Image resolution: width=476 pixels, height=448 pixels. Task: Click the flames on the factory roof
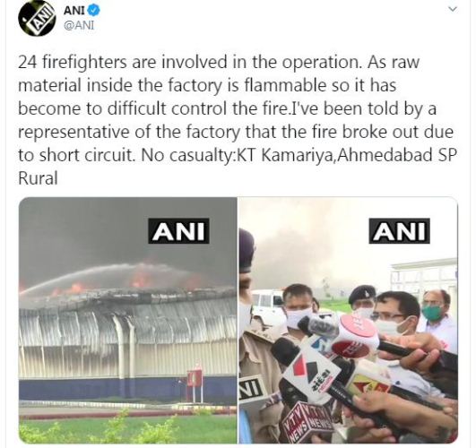[143, 278]
